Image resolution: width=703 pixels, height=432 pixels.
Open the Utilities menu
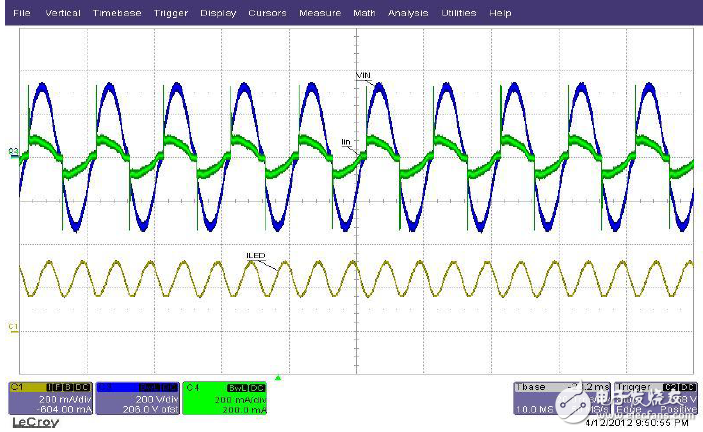(459, 13)
